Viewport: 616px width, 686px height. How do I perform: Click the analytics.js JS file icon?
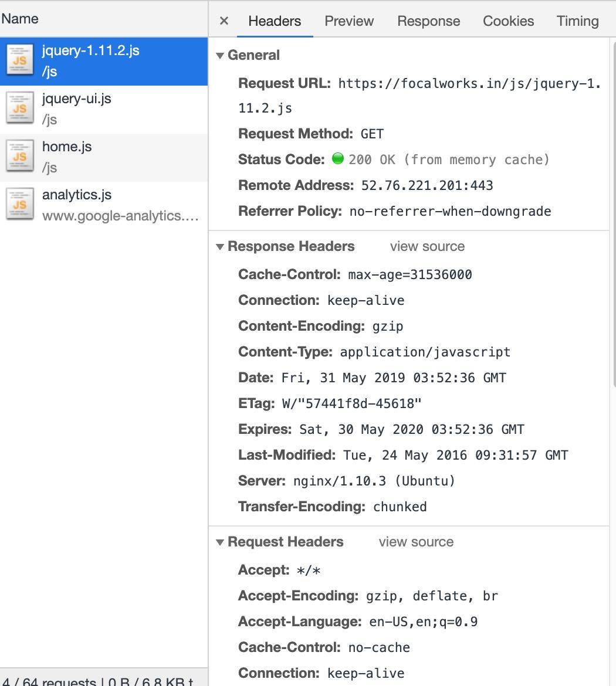click(19, 205)
